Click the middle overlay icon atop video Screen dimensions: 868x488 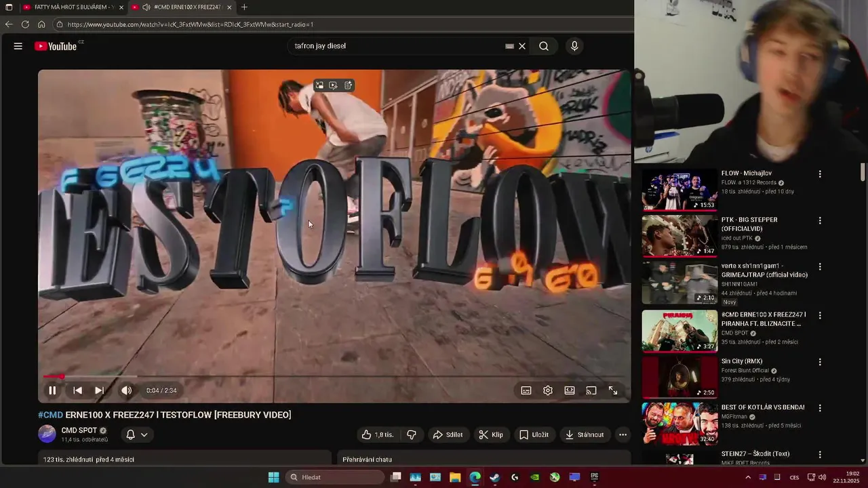[x=333, y=85]
